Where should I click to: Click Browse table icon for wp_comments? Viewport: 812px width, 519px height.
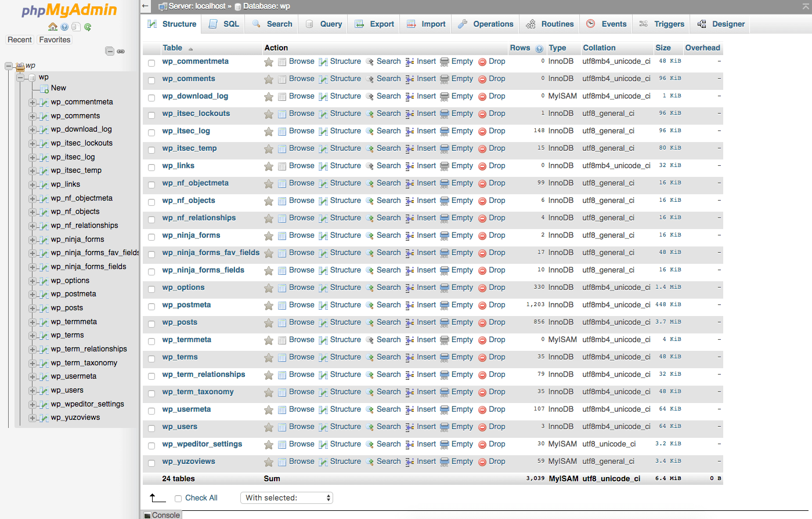click(282, 79)
